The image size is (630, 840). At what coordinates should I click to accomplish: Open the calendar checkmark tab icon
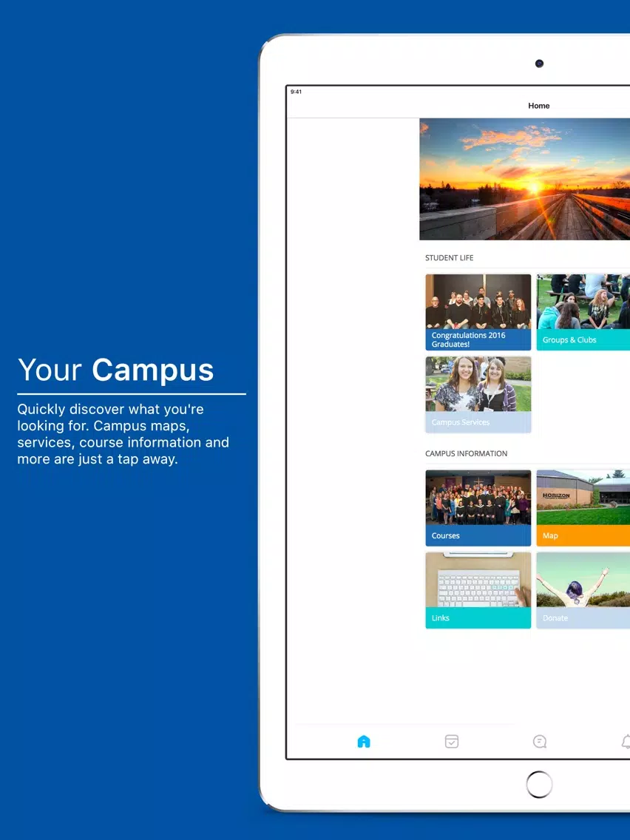452,742
